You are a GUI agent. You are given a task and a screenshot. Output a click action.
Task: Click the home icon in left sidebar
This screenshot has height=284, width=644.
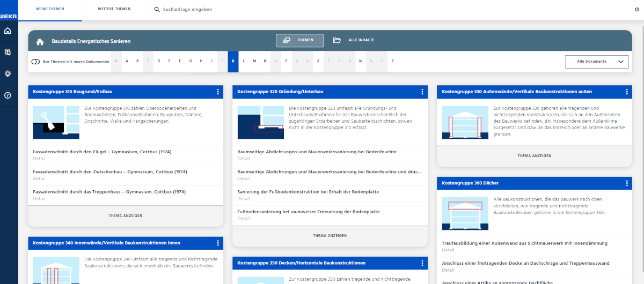click(x=8, y=31)
